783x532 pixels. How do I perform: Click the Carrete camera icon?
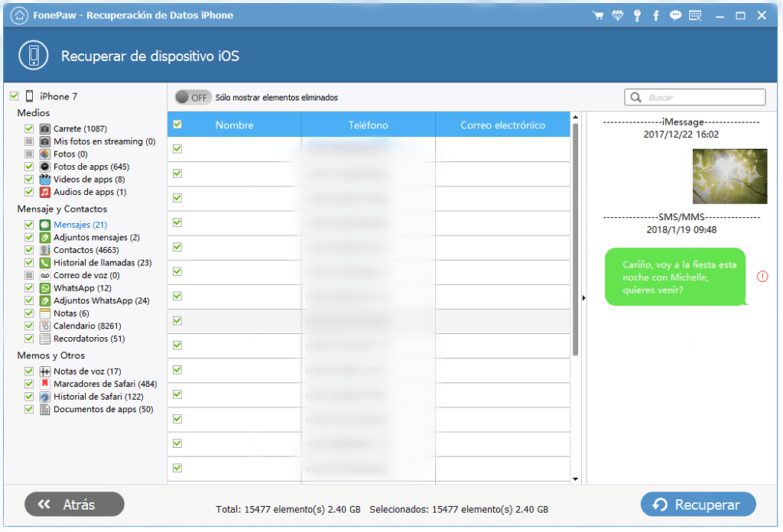point(45,128)
